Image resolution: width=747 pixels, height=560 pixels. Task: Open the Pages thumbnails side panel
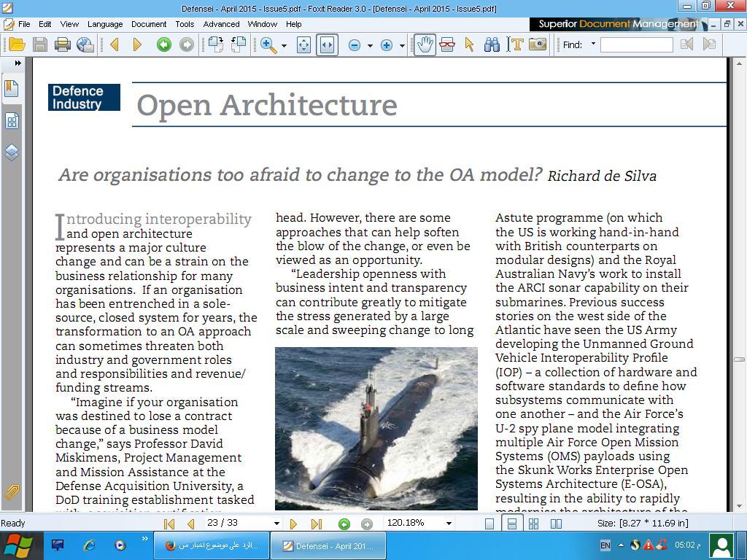(x=12, y=121)
